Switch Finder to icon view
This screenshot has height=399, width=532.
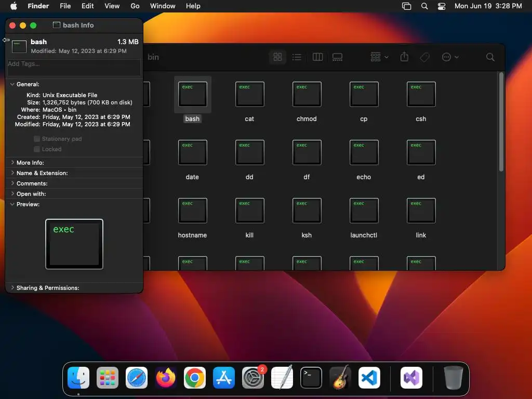277,57
